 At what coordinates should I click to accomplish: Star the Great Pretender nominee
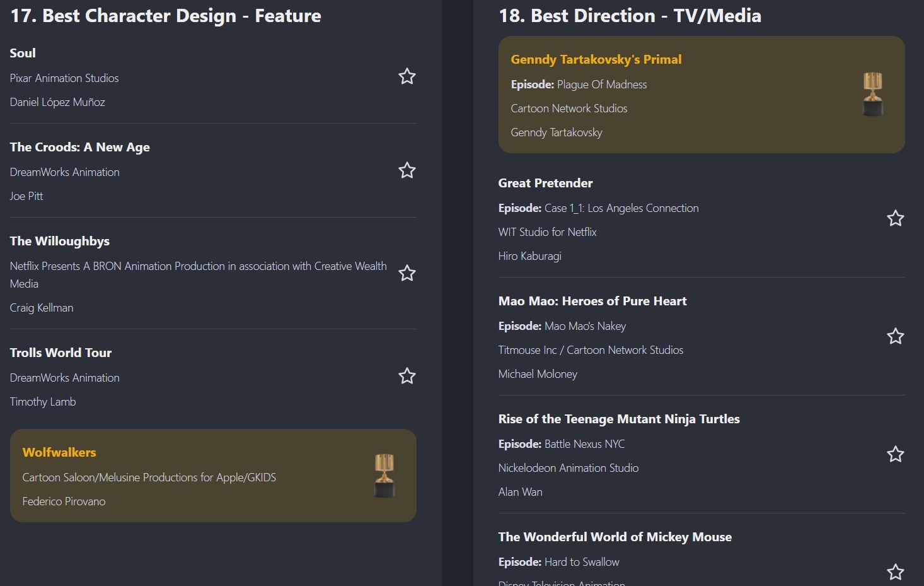pyautogui.click(x=895, y=218)
